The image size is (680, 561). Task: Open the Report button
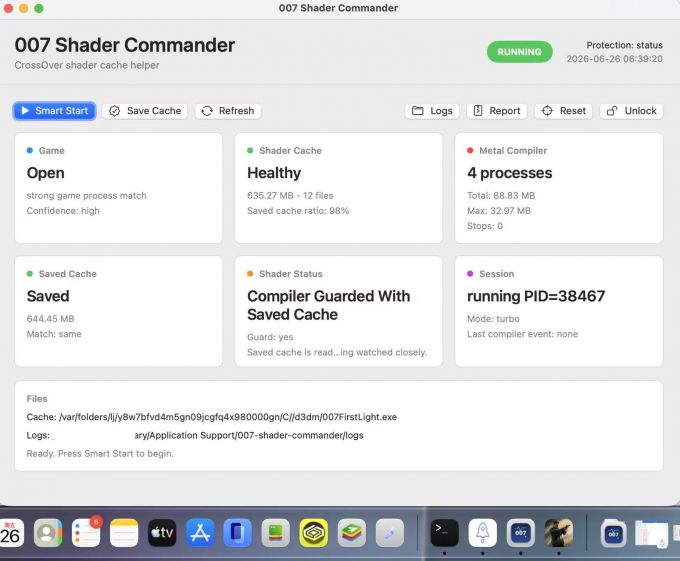(x=497, y=111)
